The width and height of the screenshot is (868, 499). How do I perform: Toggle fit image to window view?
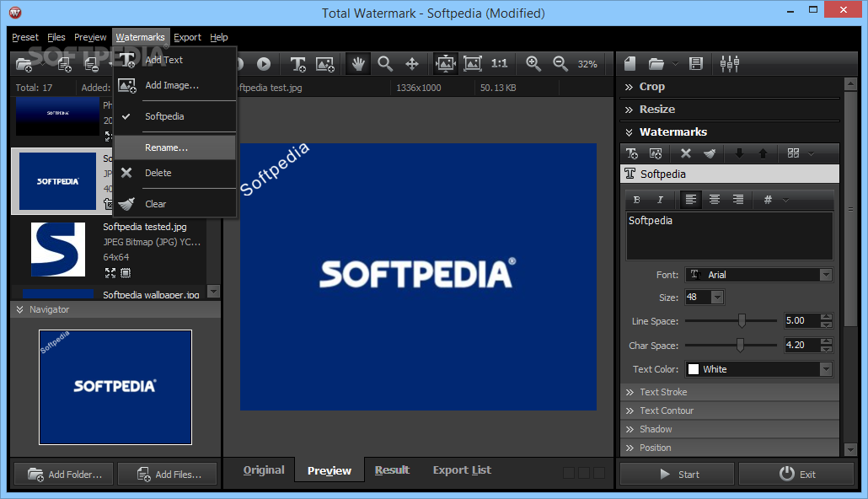click(x=446, y=64)
